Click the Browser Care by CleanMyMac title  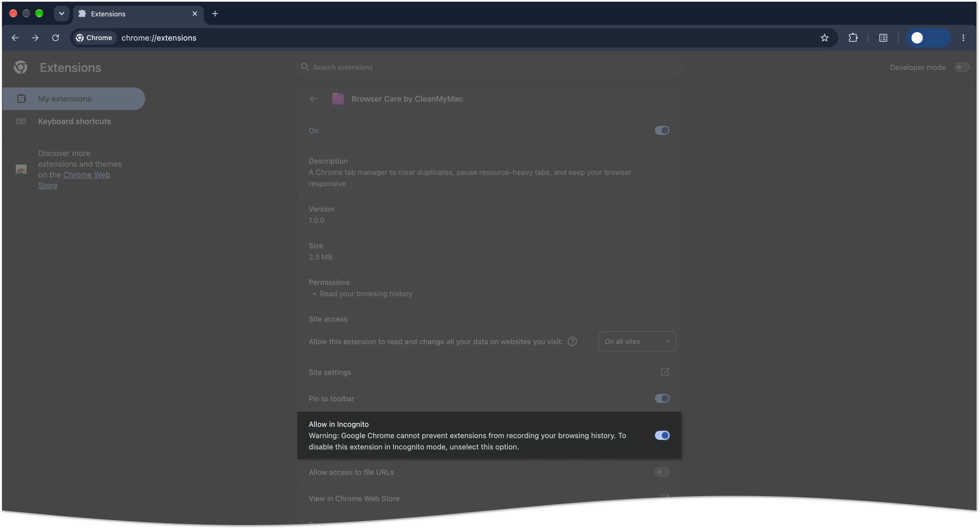(407, 99)
